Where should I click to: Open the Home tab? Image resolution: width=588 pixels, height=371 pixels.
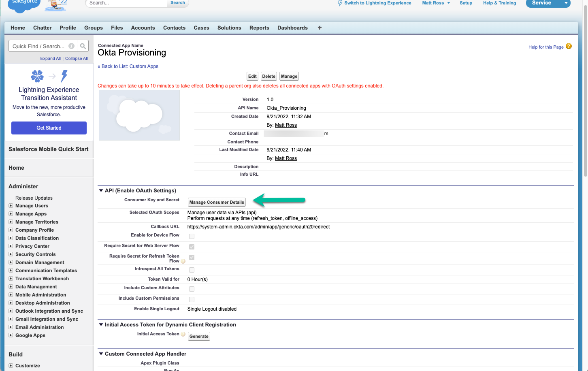click(18, 28)
